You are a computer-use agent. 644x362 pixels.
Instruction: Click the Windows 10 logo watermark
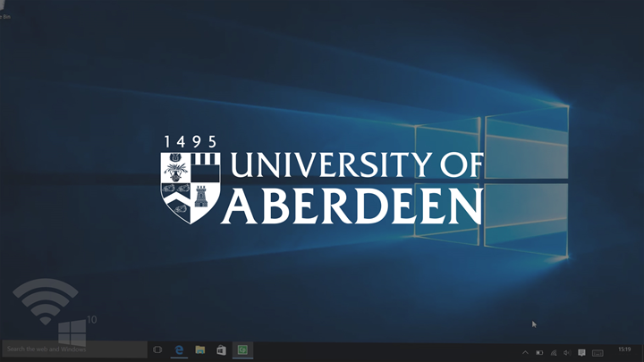[x=73, y=332]
